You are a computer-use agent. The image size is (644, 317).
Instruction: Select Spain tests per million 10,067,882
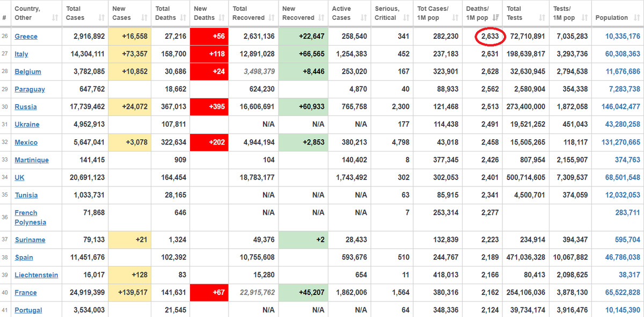click(x=571, y=258)
